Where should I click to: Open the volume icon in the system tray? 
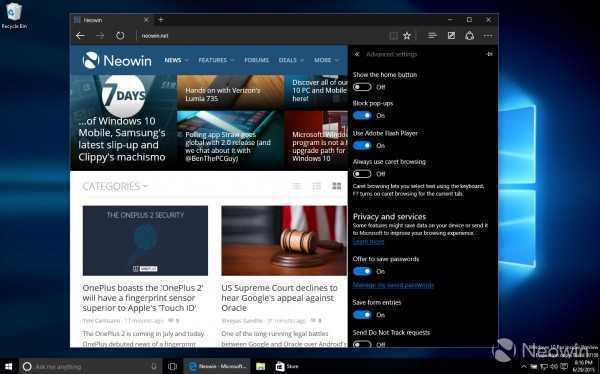(x=553, y=367)
